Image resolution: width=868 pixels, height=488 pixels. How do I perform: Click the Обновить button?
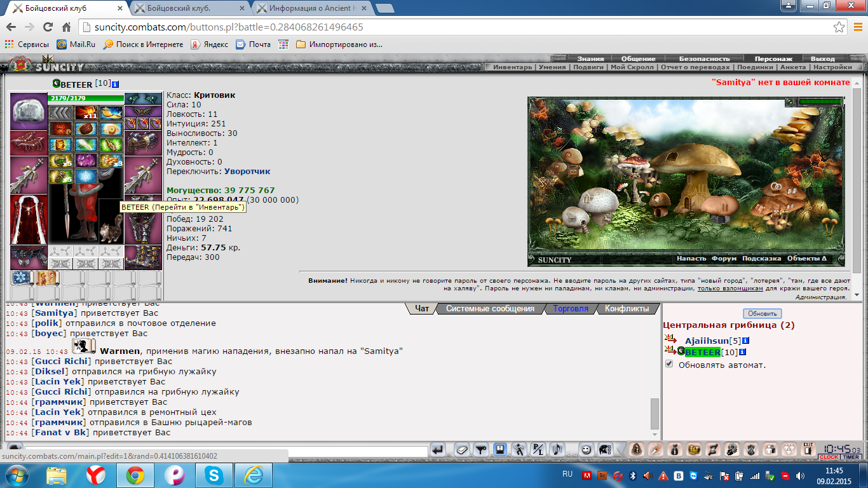click(x=763, y=313)
